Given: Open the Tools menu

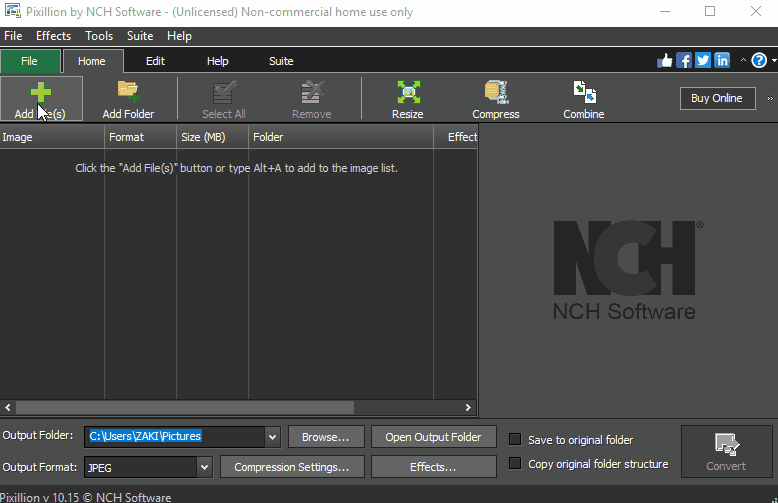Looking at the screenshot, I should 99,36.
